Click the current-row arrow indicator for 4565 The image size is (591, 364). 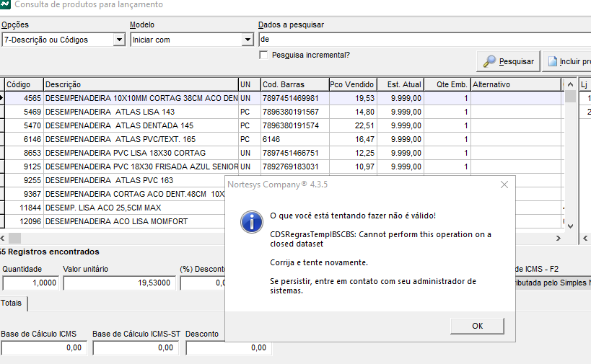2,97
